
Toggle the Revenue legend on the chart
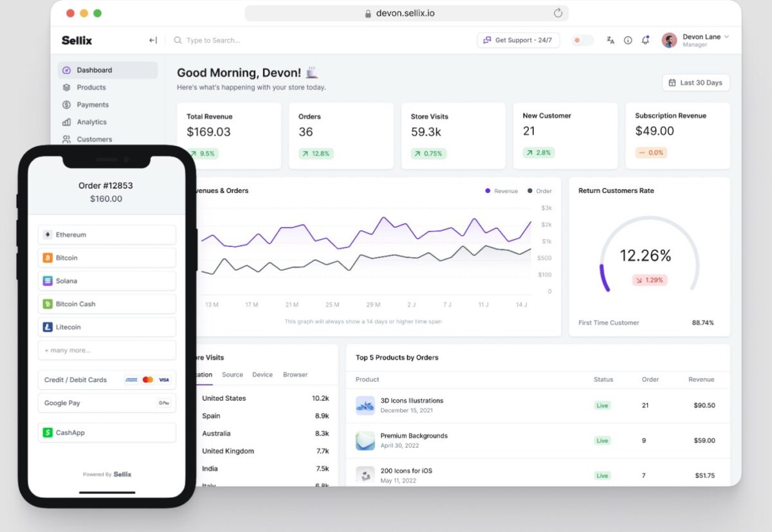pos(501,190)
